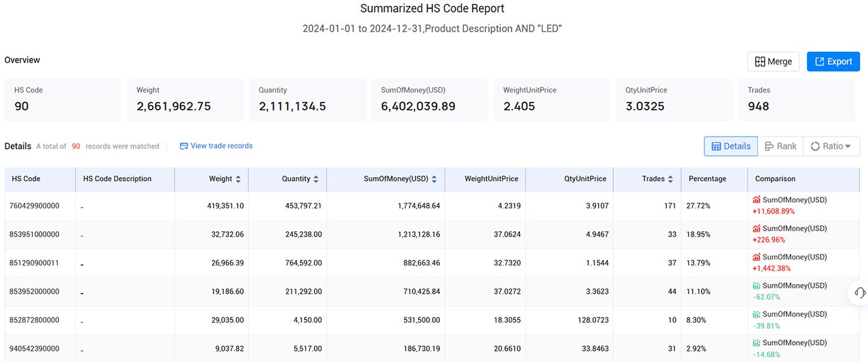Screen dimensions: 868x362
Task: Click the customer support headset icon
Action: 861,292
